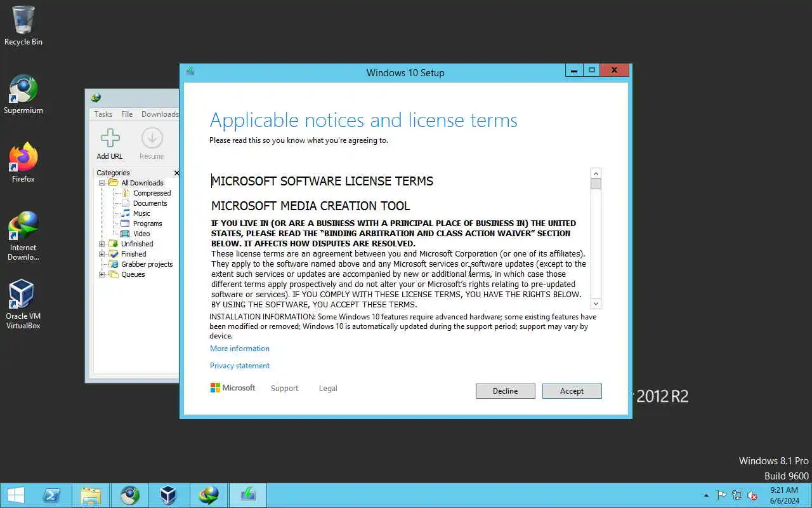812x508 pixels.
Task: Open the taskbar clock showing 9:21 AM
Action: 784,495
